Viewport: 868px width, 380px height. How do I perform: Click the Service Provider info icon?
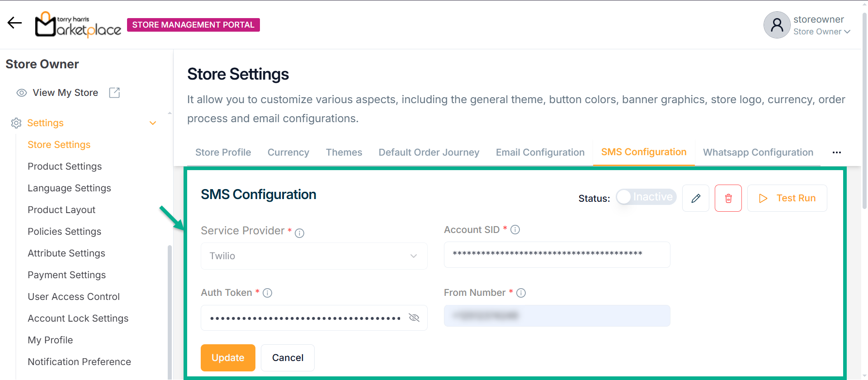click(x=299, y=233)
